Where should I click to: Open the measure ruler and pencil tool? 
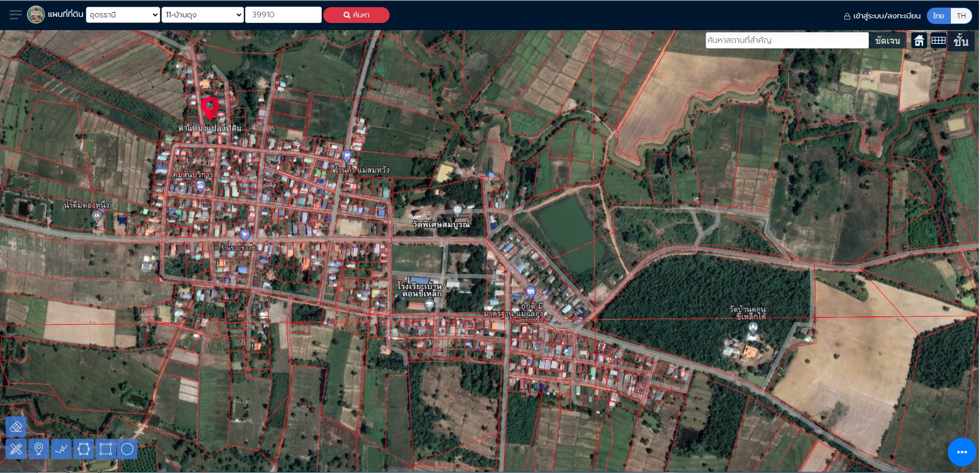[x=16, y=449]
